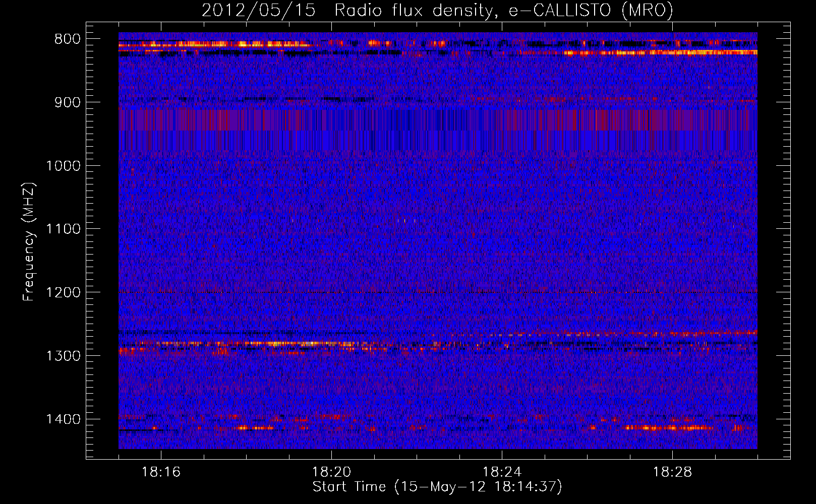The width and height of the screenshot is (816, 504).
Task: Click the '1200' frequency axis label
Action: coord(63,292)
